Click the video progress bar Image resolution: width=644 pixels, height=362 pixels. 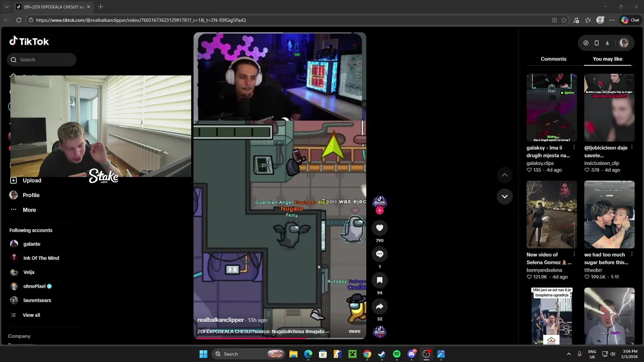pos(280,338)
